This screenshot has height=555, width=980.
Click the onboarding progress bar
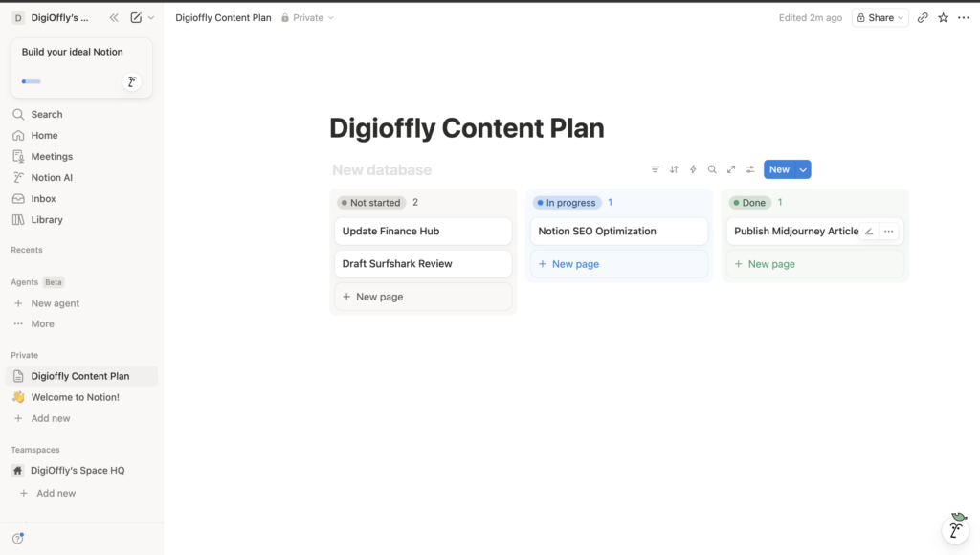pyautogui.click(x=32, y=81)
